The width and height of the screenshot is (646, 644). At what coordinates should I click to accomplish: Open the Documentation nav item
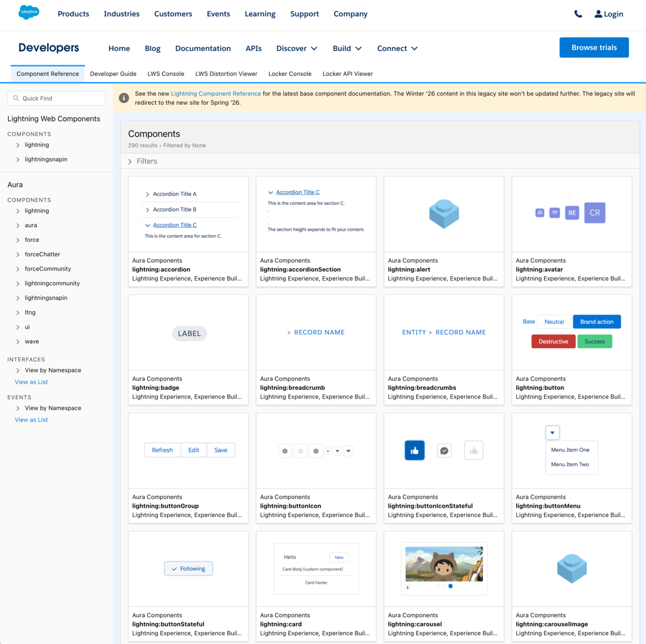(x=203, y=48)
